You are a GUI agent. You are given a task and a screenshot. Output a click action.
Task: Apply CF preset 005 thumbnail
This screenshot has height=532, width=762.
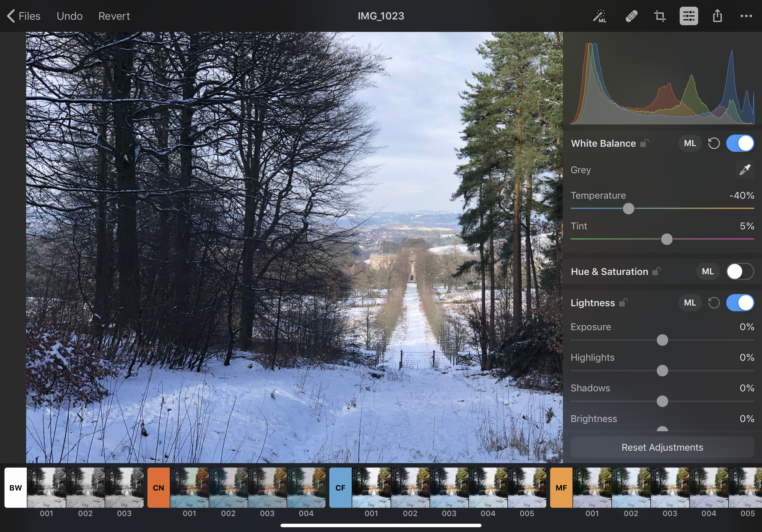pyautogui.click(x=527, y=488)
